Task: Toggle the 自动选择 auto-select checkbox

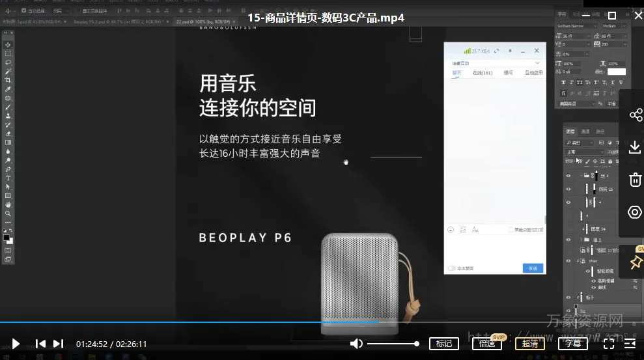Action: (24, 11)
